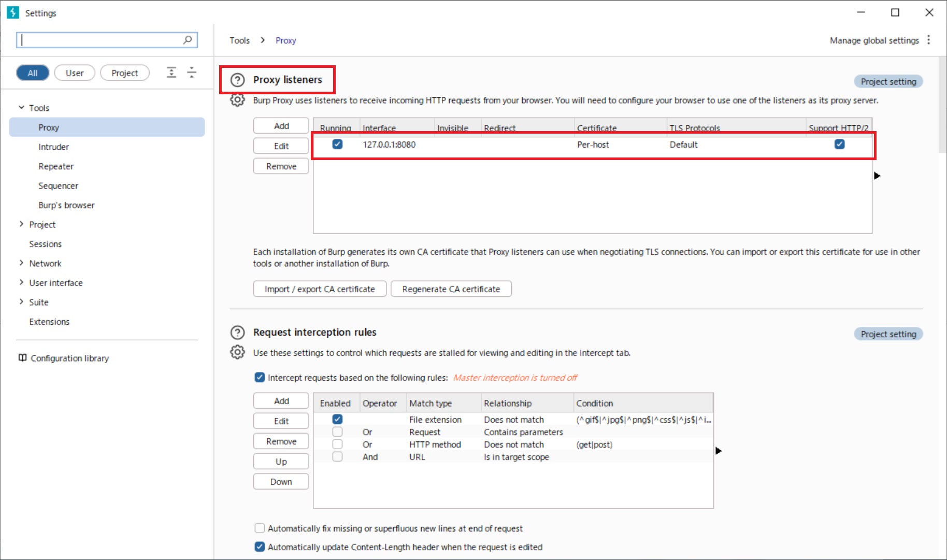Click Edit button for interception rules
Screen dimensions: 947x560
coord(281,421)
